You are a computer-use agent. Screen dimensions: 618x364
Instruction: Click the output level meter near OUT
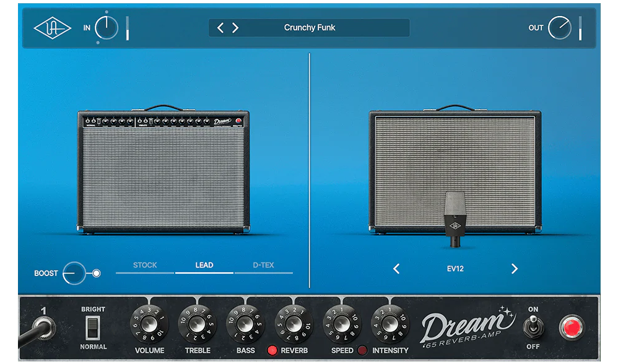580,28
